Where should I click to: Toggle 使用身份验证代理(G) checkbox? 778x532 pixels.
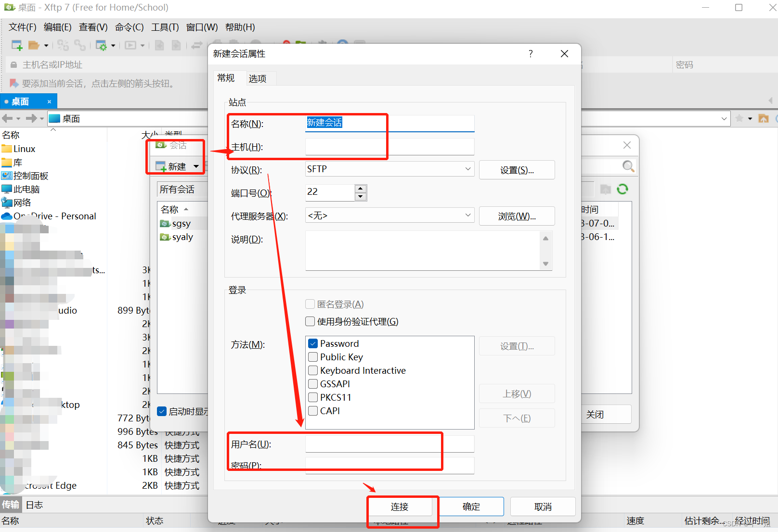(x=310, y=321)
